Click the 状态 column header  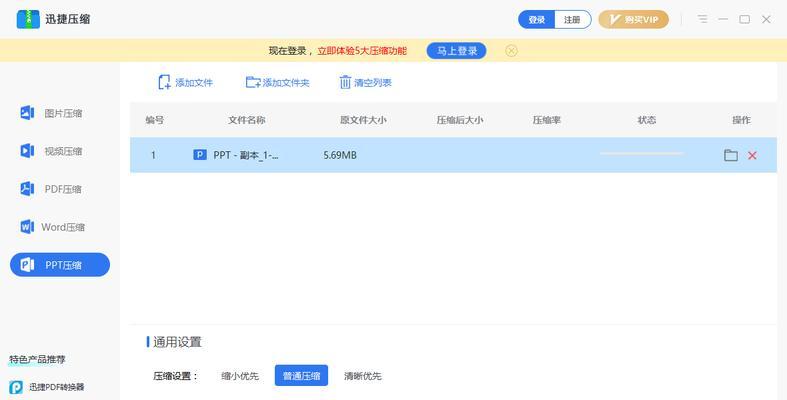point(646,120)
